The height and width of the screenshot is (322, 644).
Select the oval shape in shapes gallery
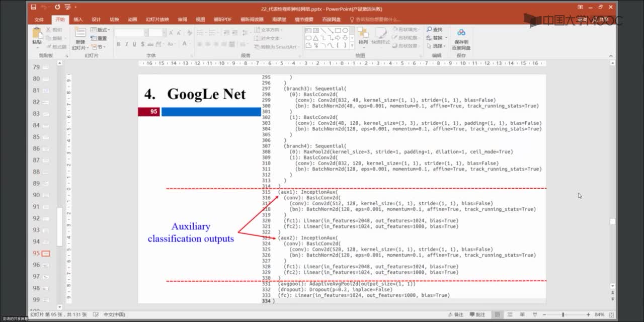click(345, 30)
